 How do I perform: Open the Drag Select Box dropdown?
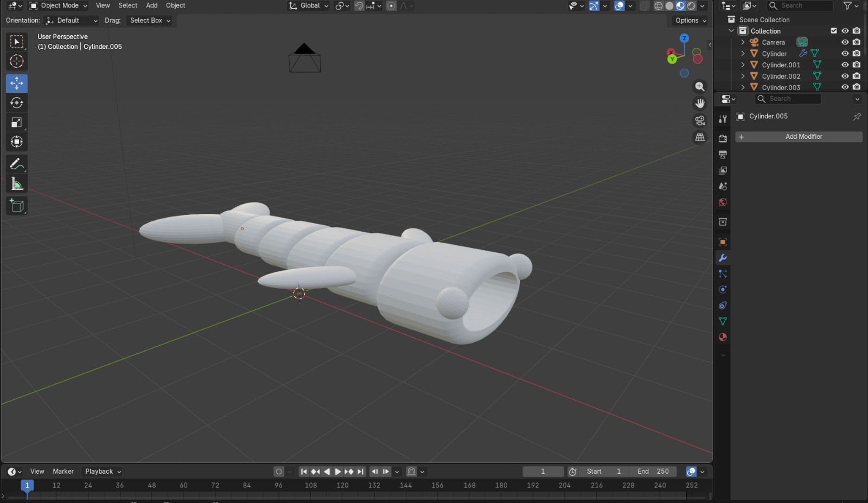coord(150,21)
